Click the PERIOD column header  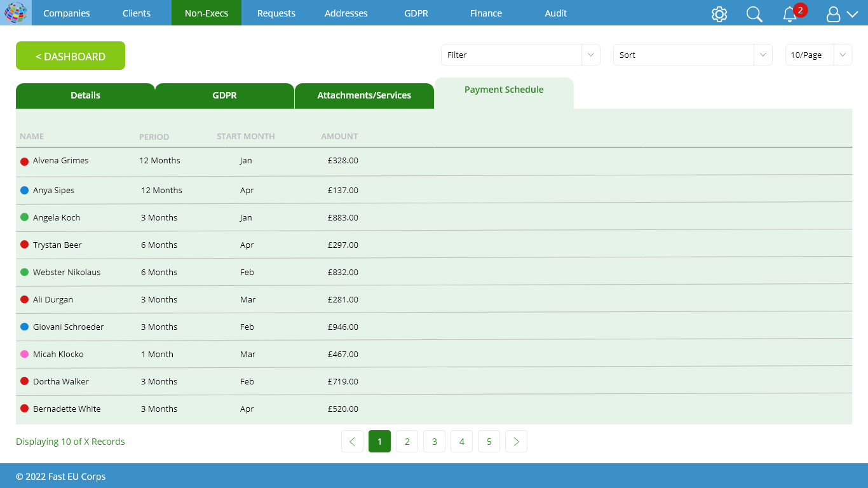click(154, 137)
